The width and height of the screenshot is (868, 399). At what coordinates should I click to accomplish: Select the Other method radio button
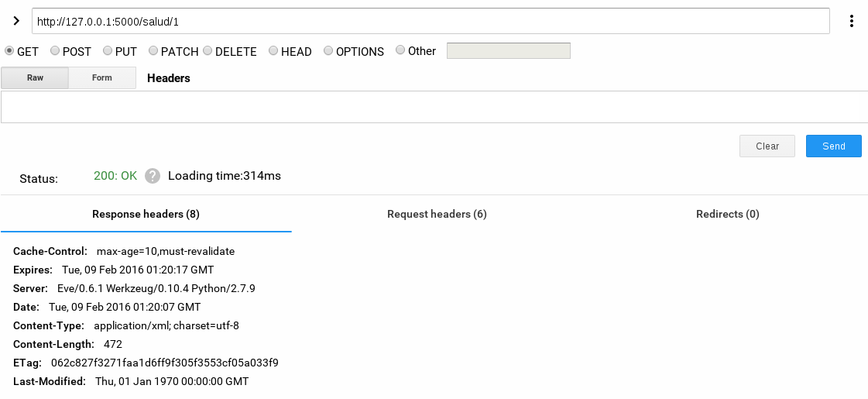pos(400,51)
